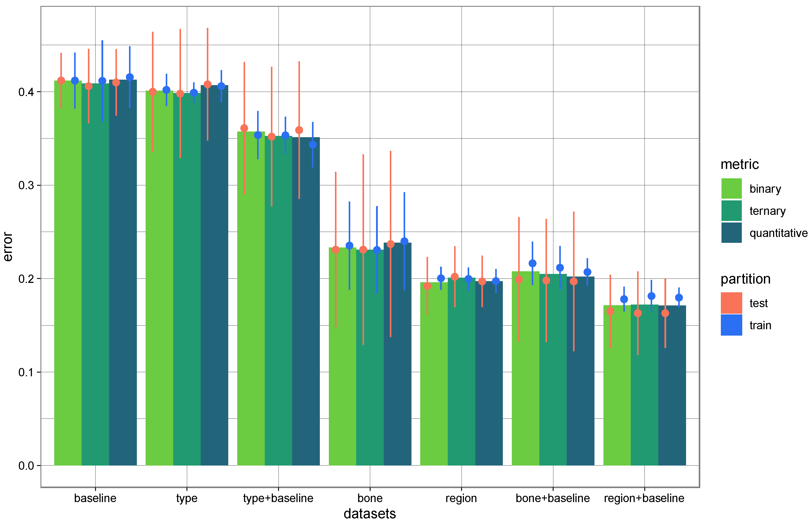Click the dark quantitative bar for baseline
The image size is (812, 522).
click(123, 271)
